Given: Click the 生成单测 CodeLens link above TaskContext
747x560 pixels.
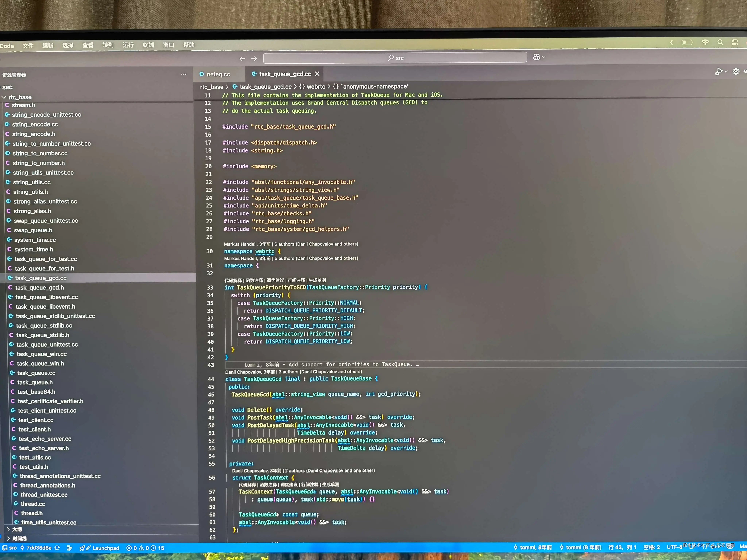Looking at the screenshot, I should click(x=331, y=485).
